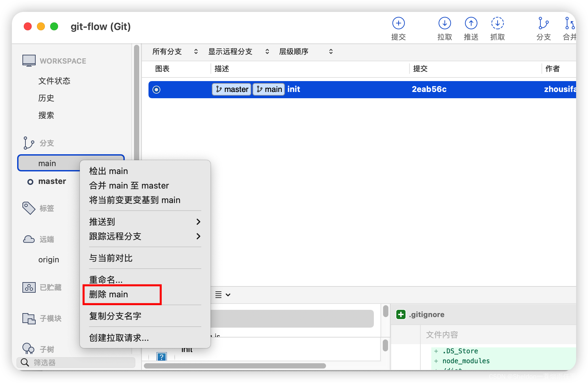The height and width of the screenshot is (383, 588).
Task: Expand the 跟踪远程分支 submenu
Action: 145,236
